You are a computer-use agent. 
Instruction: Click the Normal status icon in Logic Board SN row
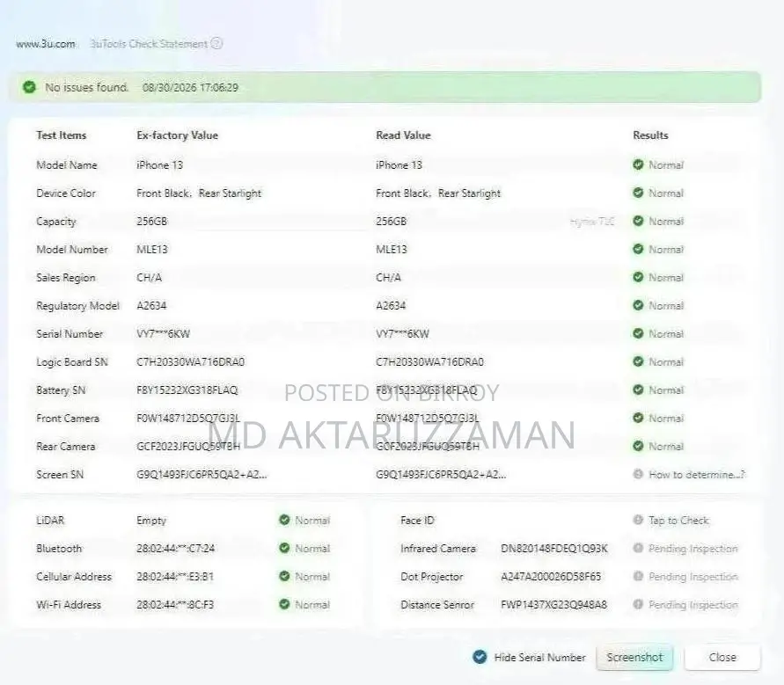coord(638,361)
